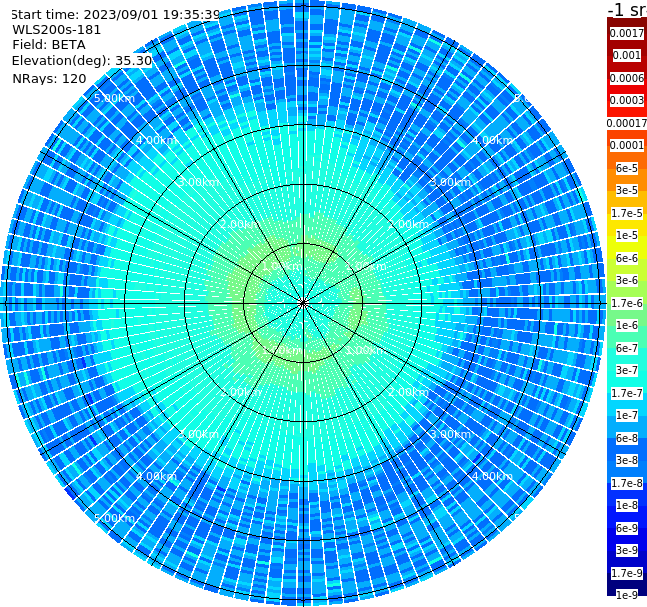Screen dimensions: 647x607
Task: Click the 0.001 colorbar label
Action: pyautogui.click(x=627, y=55)
